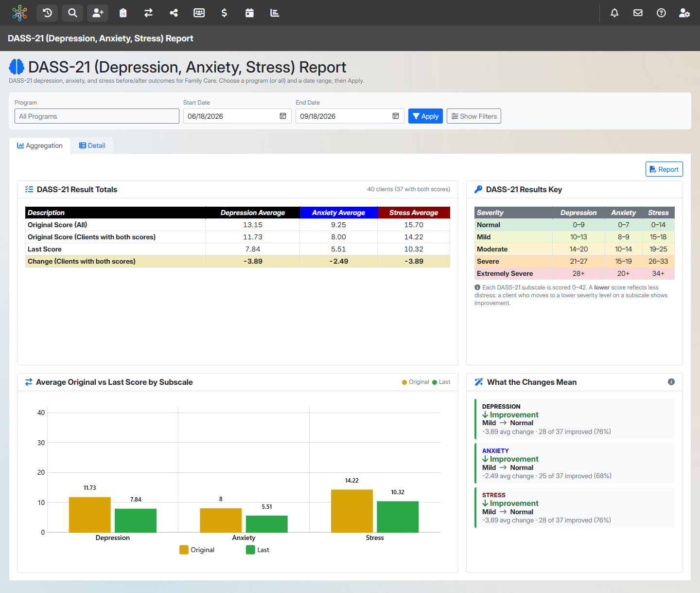
Task: Click the Apply button
Action: pos(425,116)
